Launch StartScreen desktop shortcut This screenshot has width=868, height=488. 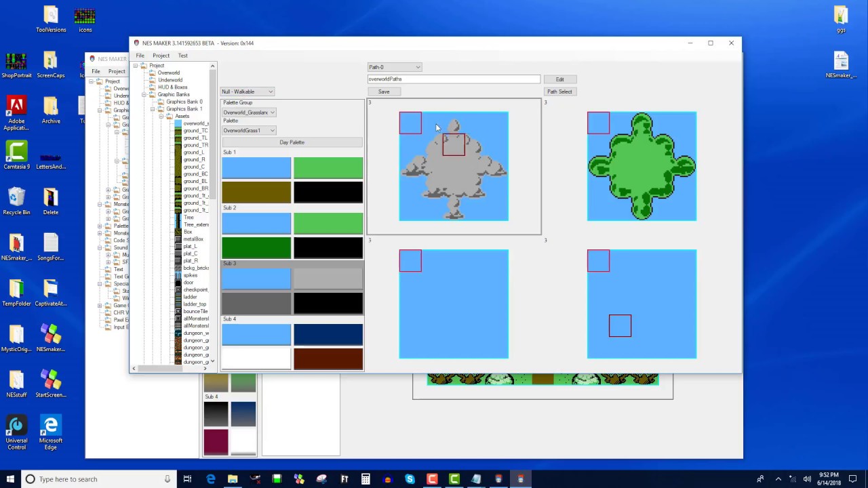51,383
